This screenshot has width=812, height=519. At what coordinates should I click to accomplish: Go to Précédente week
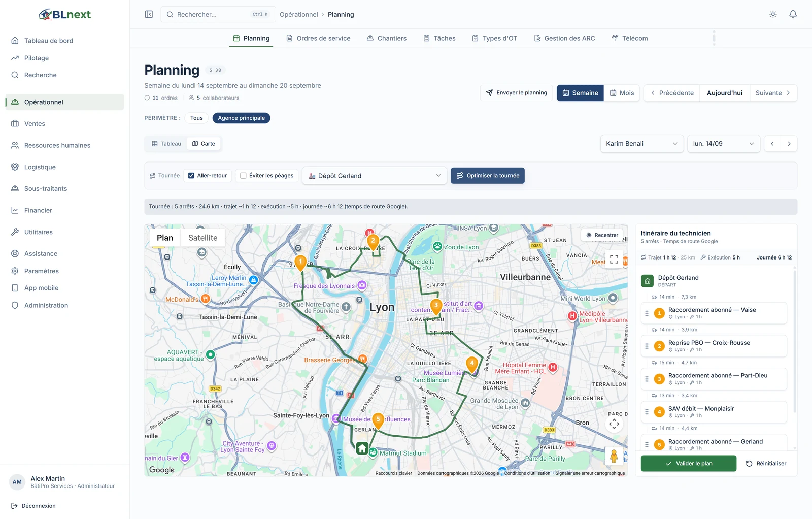[x=672, y=93]
